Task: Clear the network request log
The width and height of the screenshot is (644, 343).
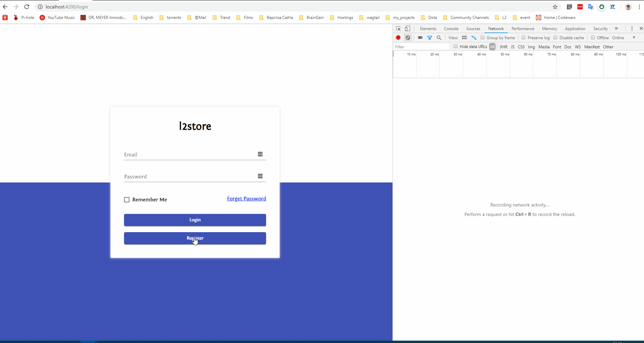Action: coord(408,38)
